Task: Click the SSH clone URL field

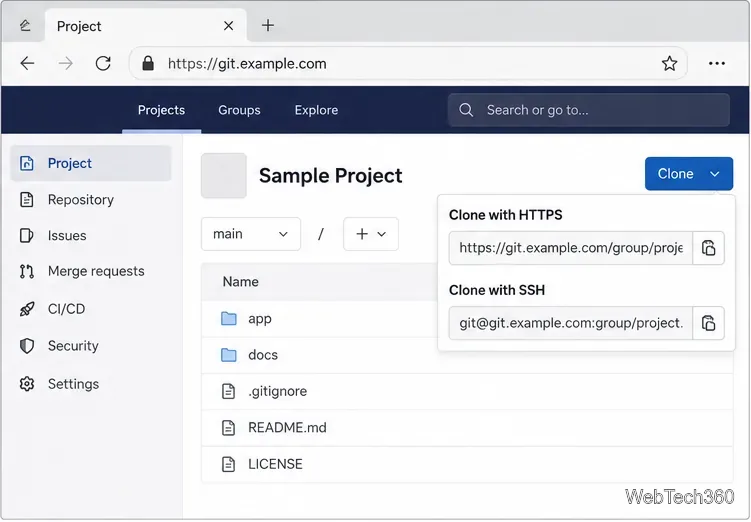Action: (x=571, y=323)
